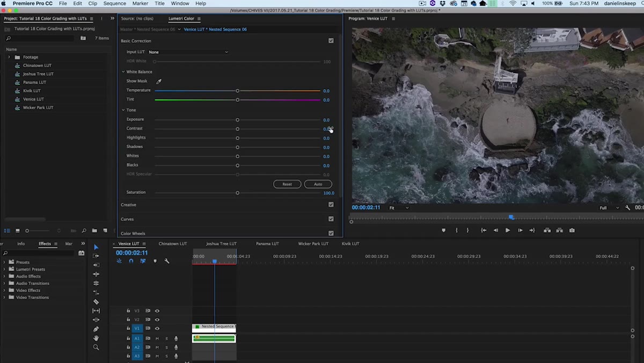The image size is (644, 363).
Task: Open the Sequence menu
Action: (x=115, y=3)
